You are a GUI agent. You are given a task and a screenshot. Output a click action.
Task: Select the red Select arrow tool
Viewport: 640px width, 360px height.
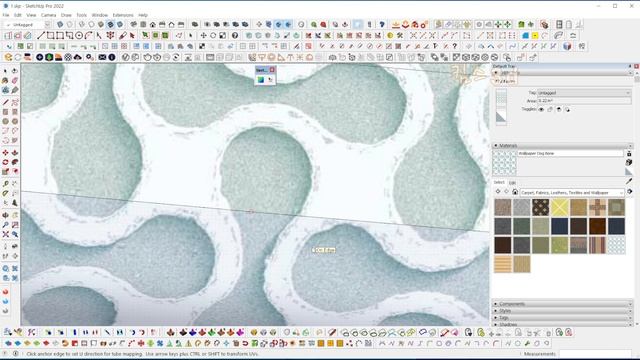point(132,36)
